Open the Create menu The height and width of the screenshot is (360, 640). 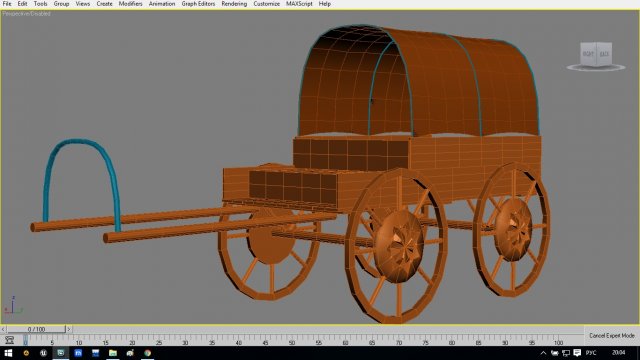pyautogui.click(x=104, y=4)
